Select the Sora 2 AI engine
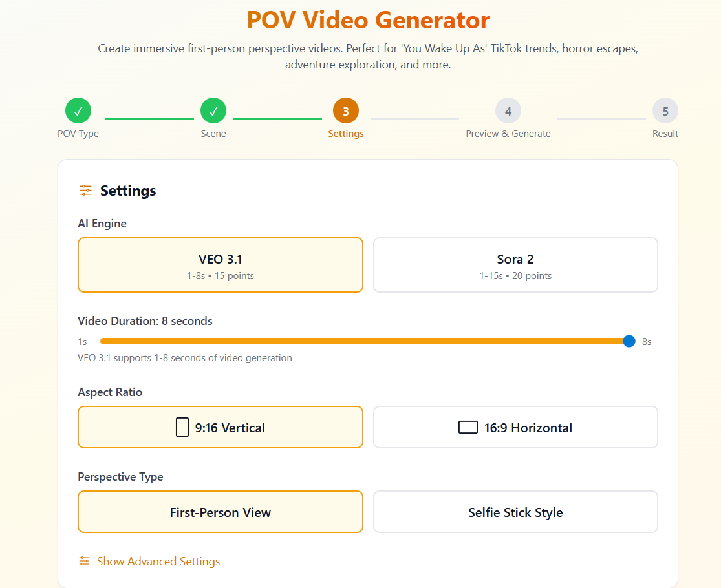721x588 pixels. pos(515,265)
